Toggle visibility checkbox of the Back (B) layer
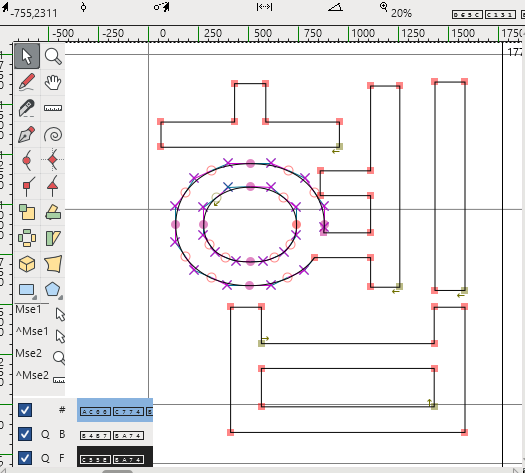This screenshot has width=525, height=473. coord(25,434)
